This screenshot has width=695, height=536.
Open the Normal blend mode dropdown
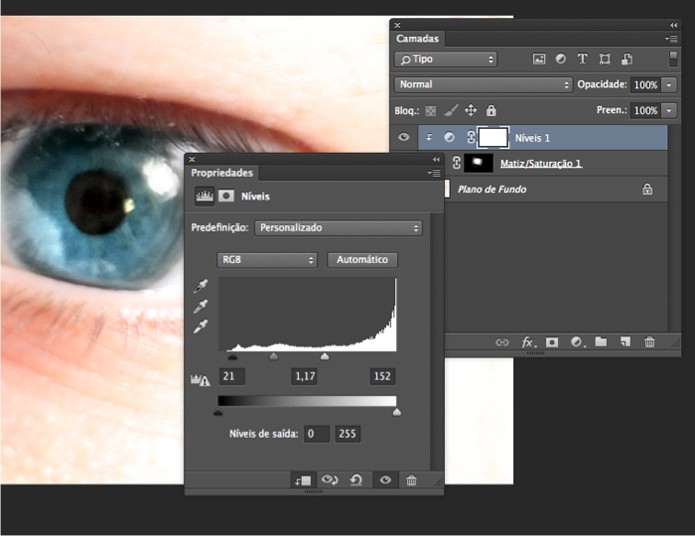pos(483,85)
